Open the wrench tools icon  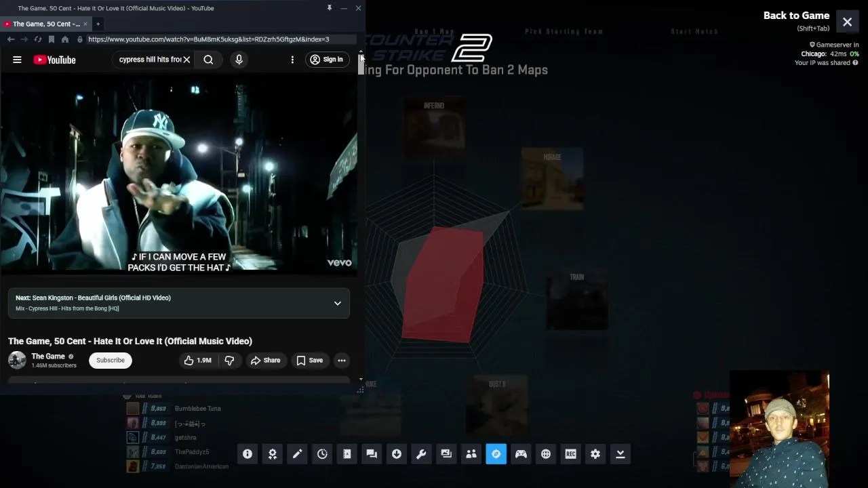pyautogui.click(x=421, y=454)
